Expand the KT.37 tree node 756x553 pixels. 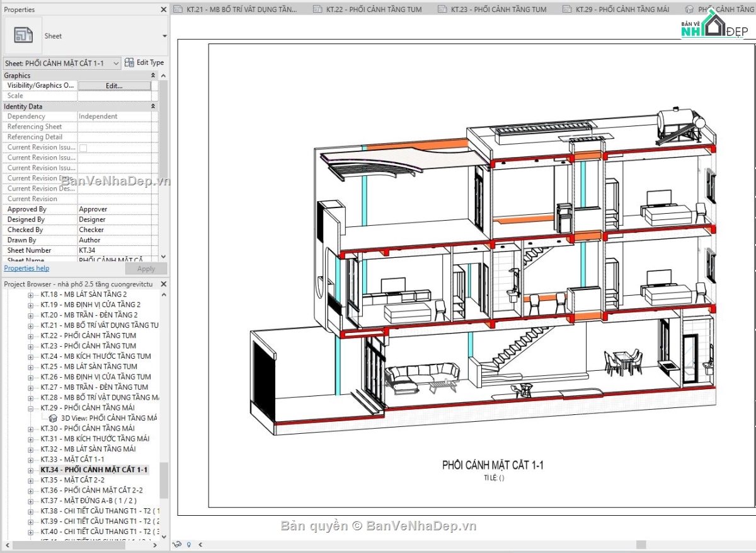[x=30, y=501]
